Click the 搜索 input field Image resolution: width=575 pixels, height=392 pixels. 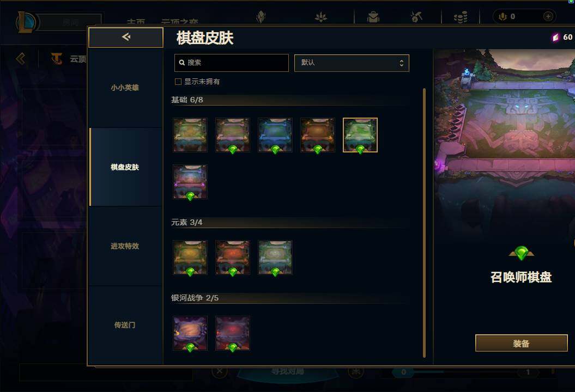point(232,63)
